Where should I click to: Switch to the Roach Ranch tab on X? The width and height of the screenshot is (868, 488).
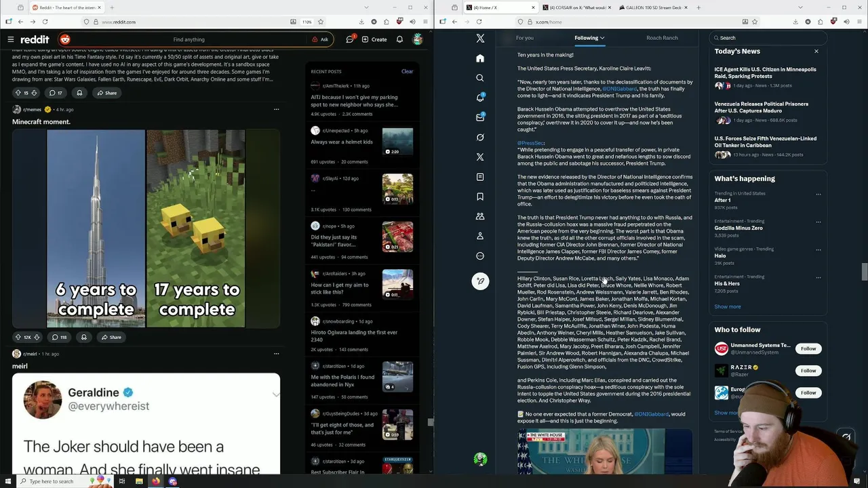(662, 38)
